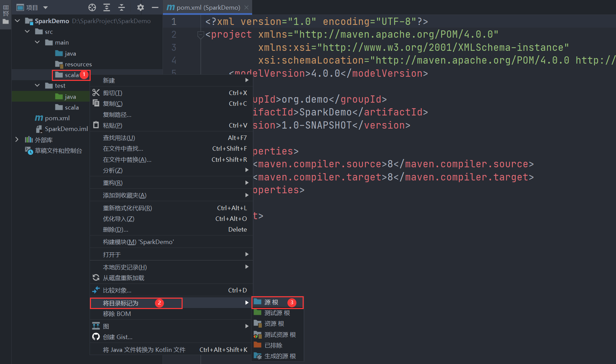Select 草稿文件和控制台 node

pyautogui.click(x=53, y=150)
